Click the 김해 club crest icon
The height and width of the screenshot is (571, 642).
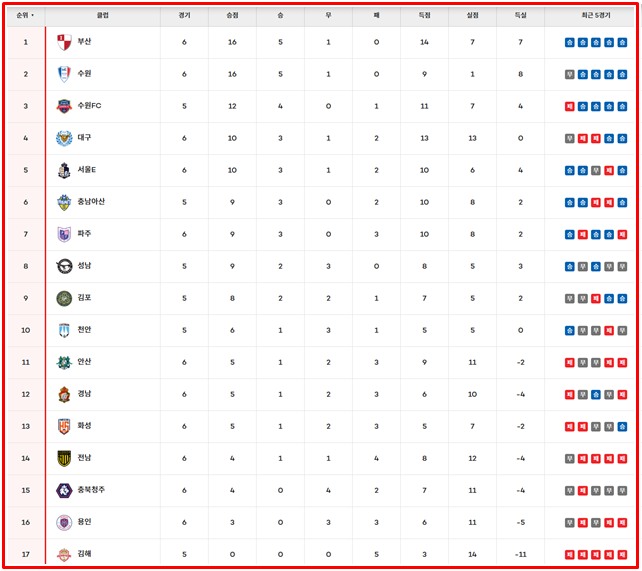[x=64, y=554]
